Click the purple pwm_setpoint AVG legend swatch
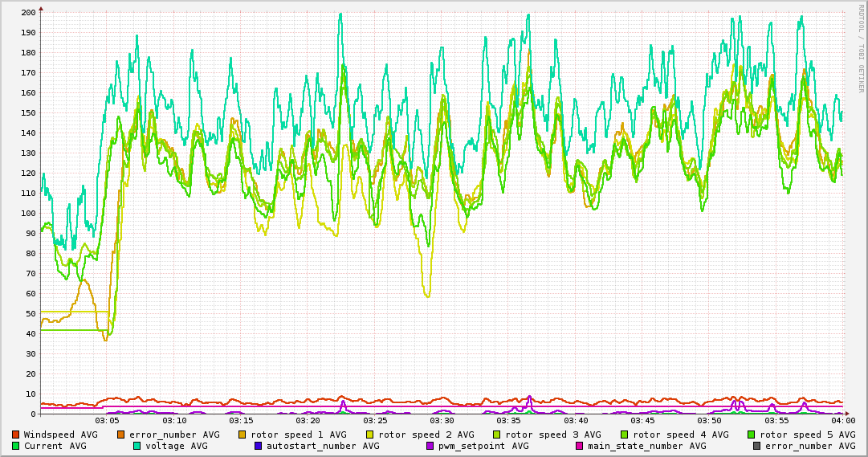 430,446
